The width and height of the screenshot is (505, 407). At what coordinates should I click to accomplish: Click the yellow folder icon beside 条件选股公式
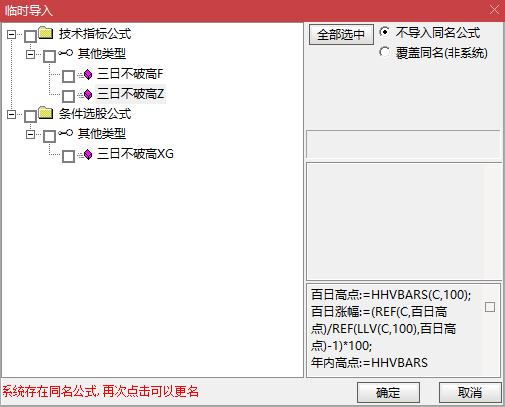[x=46, y=113]
